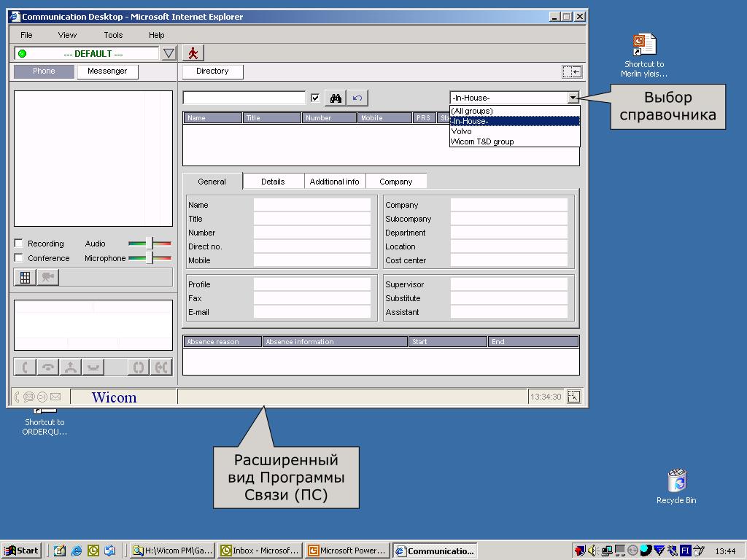The height and width of the screenshot is (560, 747).
Task: Switch to the Messenger tab
Action: [x=107, y=71]
